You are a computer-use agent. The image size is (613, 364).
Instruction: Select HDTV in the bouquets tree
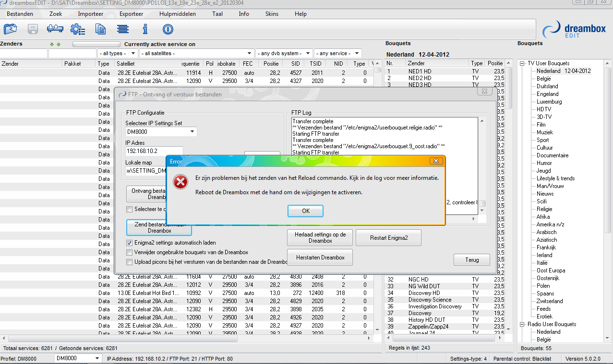[544, 109]
